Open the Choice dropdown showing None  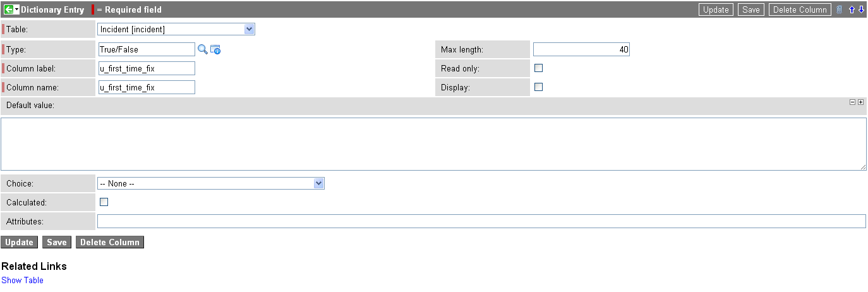coord(211,183)
